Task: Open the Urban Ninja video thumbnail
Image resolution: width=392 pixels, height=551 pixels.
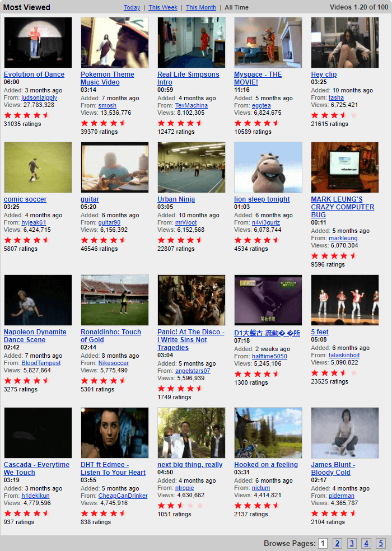Action: tap(192, 167)
